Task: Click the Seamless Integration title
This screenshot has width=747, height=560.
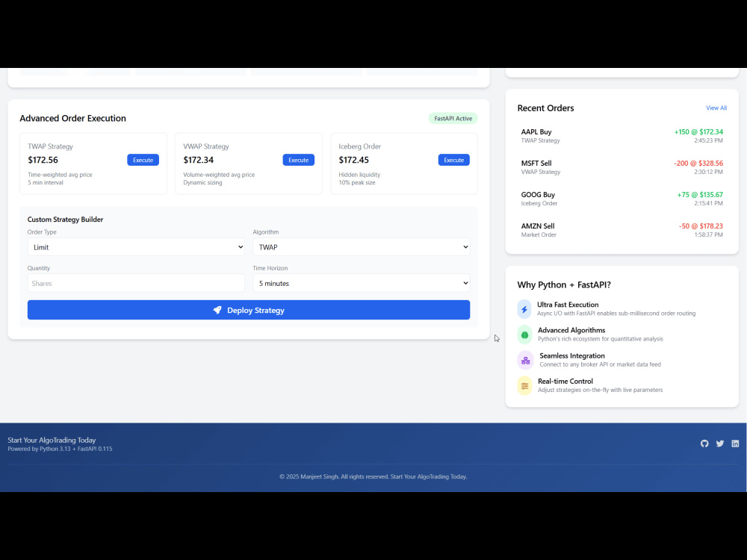Action: pos(572,355)
